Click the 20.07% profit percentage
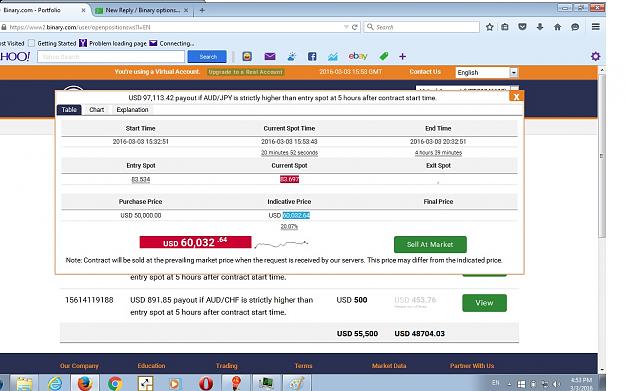Screen dimensions: 625x391 tap(289, 227)
